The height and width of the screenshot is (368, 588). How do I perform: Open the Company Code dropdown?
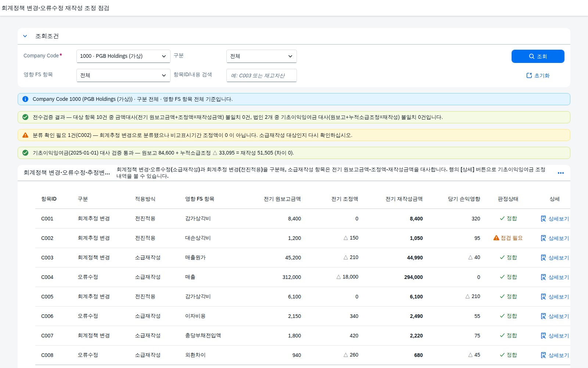tap(123, 56)
